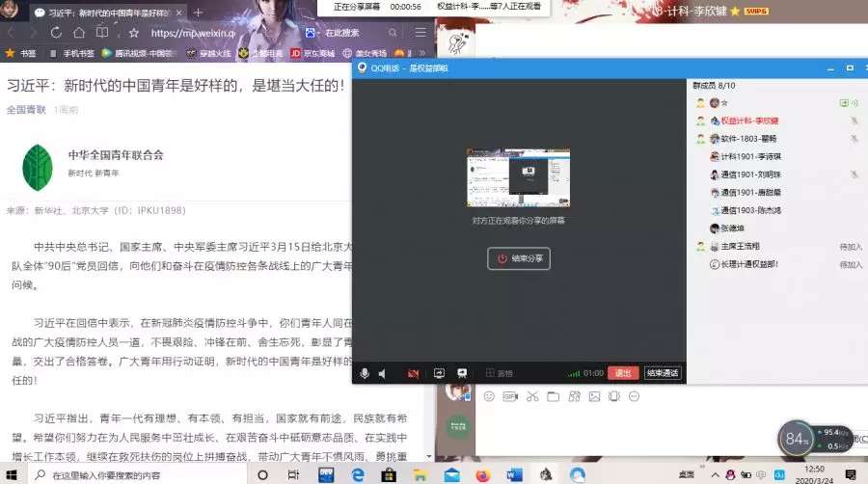Viewport: 868px width, 484px height.
Task: Mute the microphone in the QQ call
Action: (365, 373)
